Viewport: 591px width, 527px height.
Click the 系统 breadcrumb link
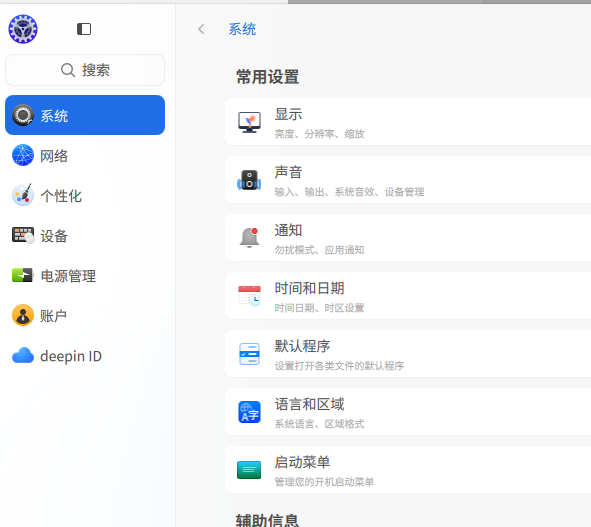[x=242, y=29]
